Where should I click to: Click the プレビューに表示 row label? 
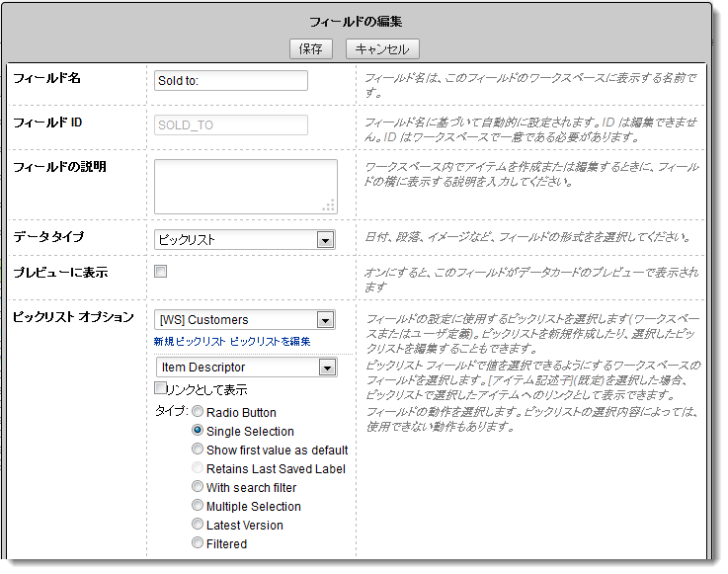[60, 272]
